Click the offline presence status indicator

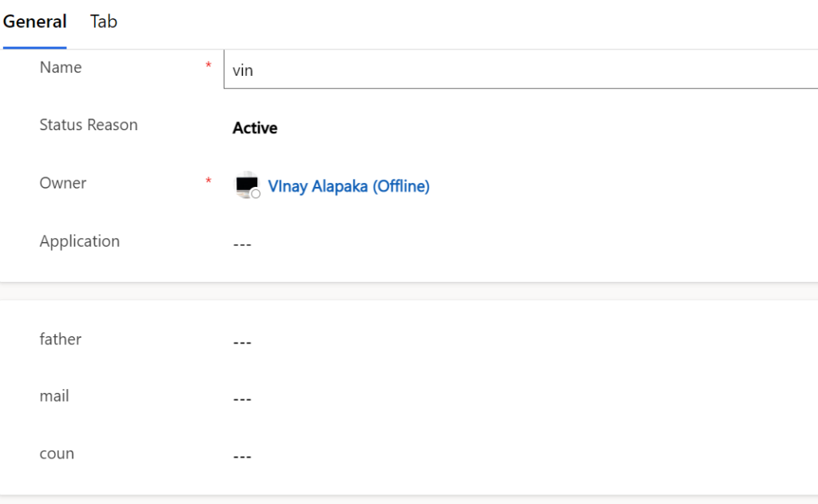point(256,194)
